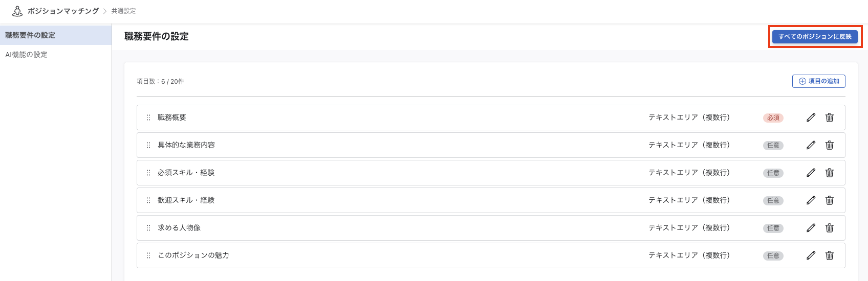Image resolution: width=868 pixels, height=281 pixels.
Task: Click pencil icon for 具体的な業務内容
Action: tap(811, 145)
